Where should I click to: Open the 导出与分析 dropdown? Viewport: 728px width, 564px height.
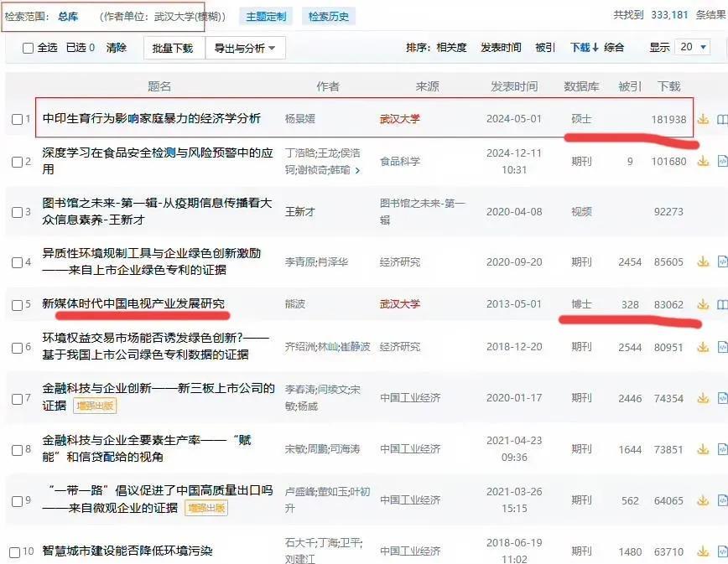pyautogui.click(x=245, y=49)
